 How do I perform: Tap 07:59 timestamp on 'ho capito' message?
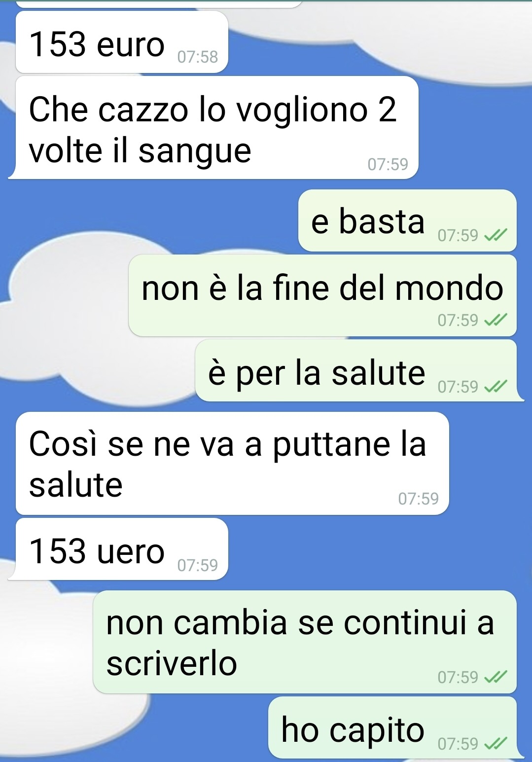[x=458, y=744]
